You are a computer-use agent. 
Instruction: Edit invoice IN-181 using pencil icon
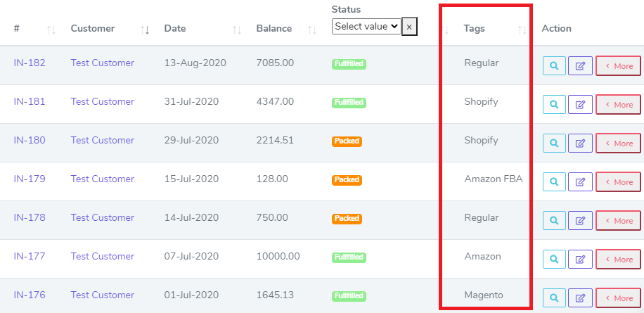(x=580, y=104)
